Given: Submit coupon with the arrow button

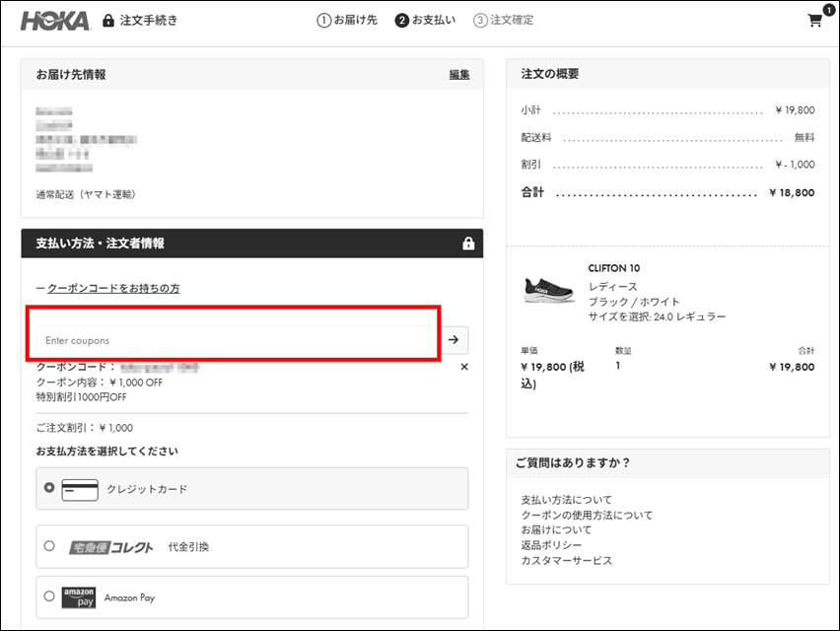Looking at the screenshot, I should (x=454, y=339).
